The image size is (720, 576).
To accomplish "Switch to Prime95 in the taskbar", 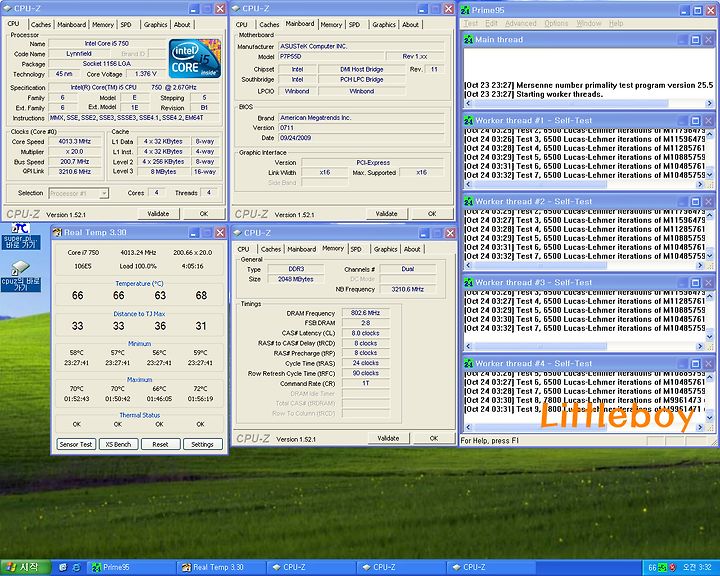I will 130,567.
